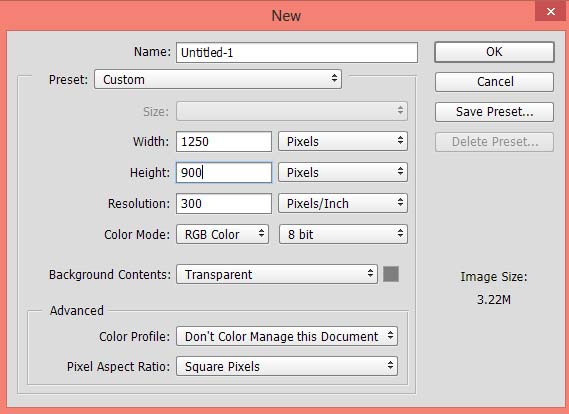
Task: Open the Preset dropdown set to Custom
Action: pos(218,79)
